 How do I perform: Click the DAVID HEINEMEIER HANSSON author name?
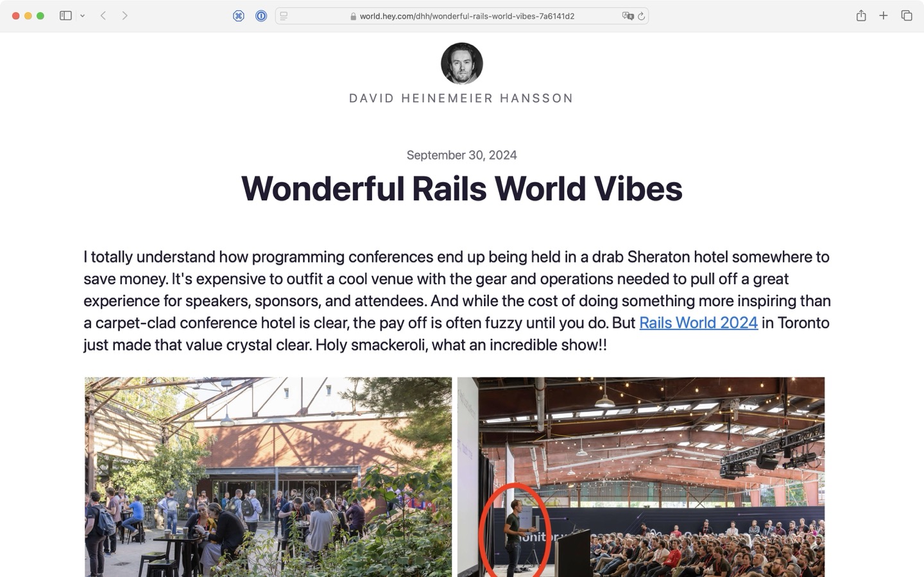[461, 98]
